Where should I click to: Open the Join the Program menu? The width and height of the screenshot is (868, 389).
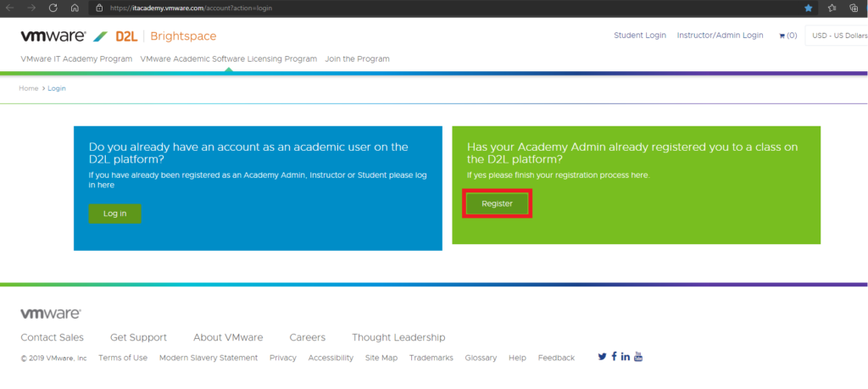click(x=357, y=58)
